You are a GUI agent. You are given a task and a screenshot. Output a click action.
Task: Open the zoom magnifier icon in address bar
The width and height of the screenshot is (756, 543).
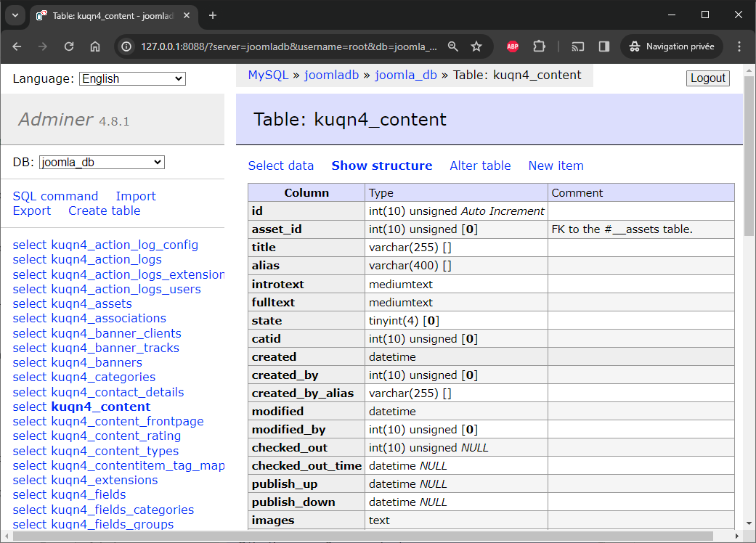[x=452, y=46]
